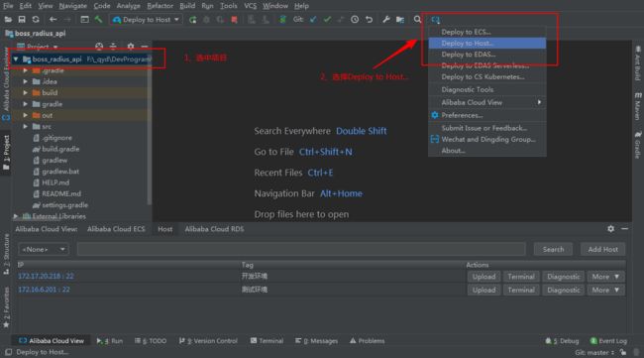Click the Project Structure folder icon
Screen dimensions: 644x358
click(x=400, y=19)
